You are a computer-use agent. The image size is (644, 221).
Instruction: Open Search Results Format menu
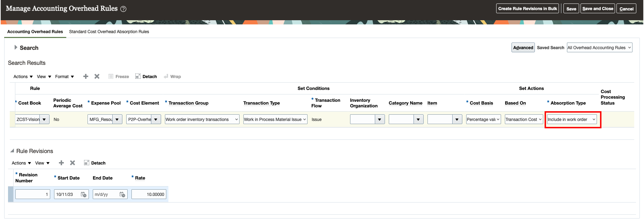point(65,77)
